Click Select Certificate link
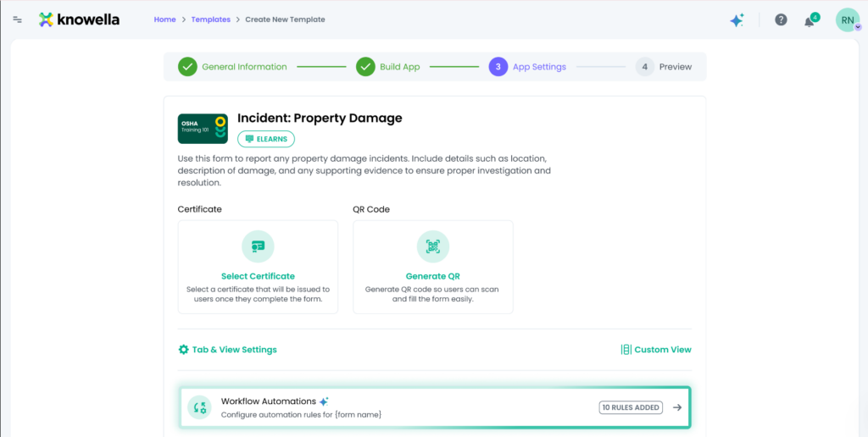868x437 pixels. coord(258,276)
